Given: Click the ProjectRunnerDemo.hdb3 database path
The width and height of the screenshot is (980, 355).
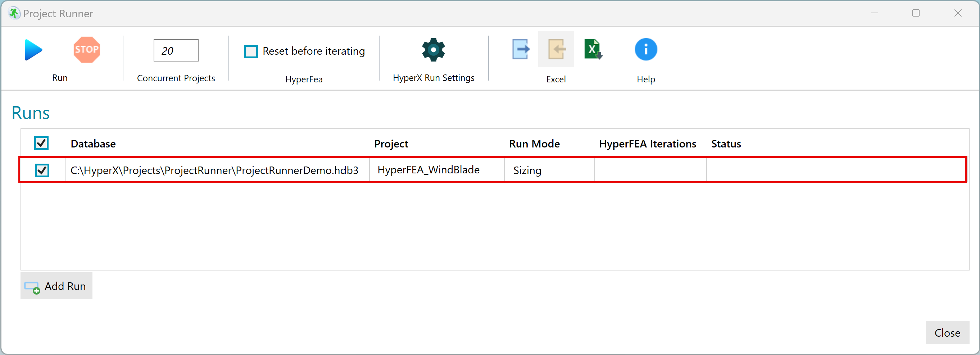Looking at the screenshot, I should tap(214, 170).
